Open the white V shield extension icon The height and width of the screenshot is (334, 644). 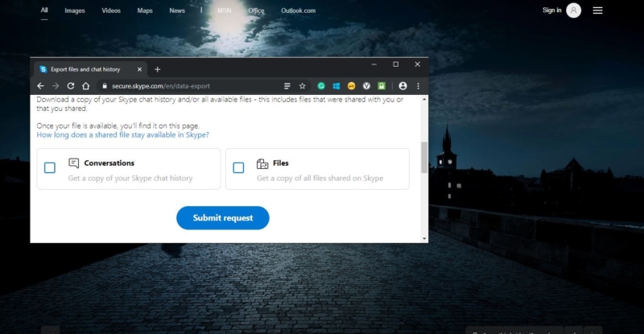coord(366,86)
